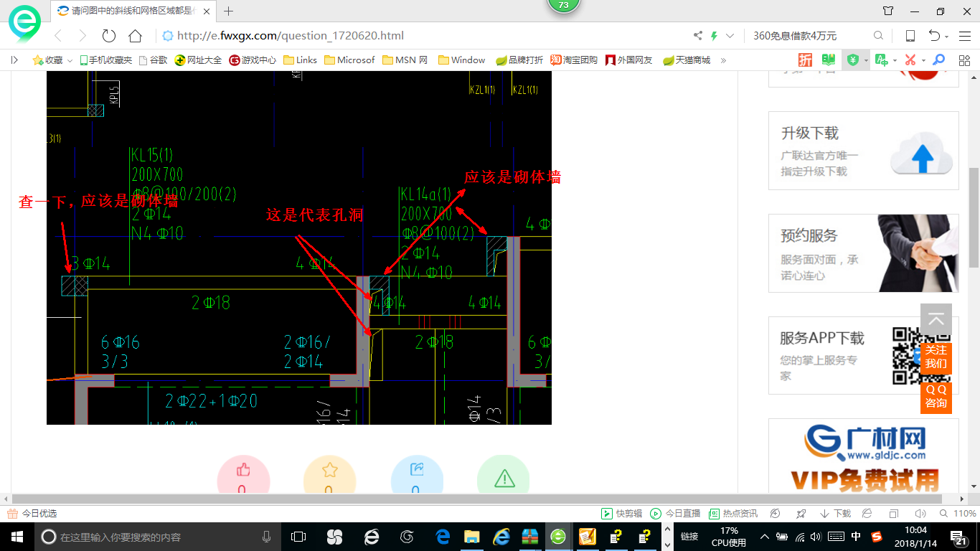Open the browser main menu icon
Image resolution: width=980 pixels, height=551 pixels.
[x=963, y=36]
